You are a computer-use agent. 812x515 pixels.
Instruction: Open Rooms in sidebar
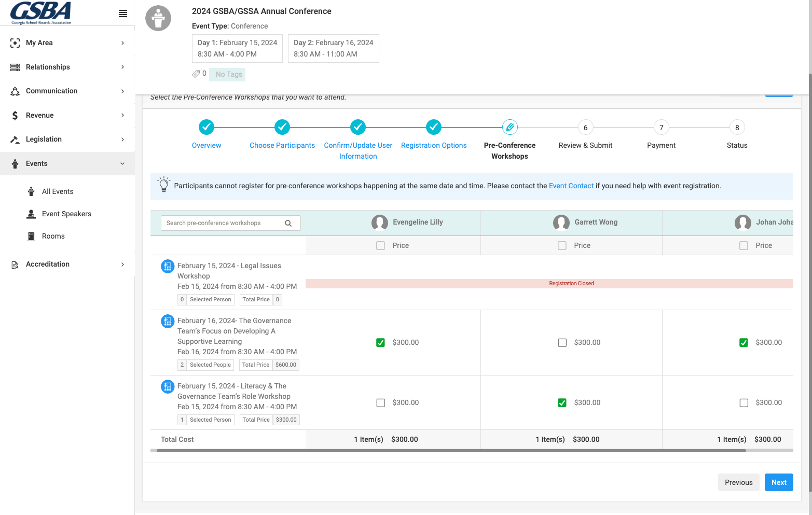click(x=53, y=236)
